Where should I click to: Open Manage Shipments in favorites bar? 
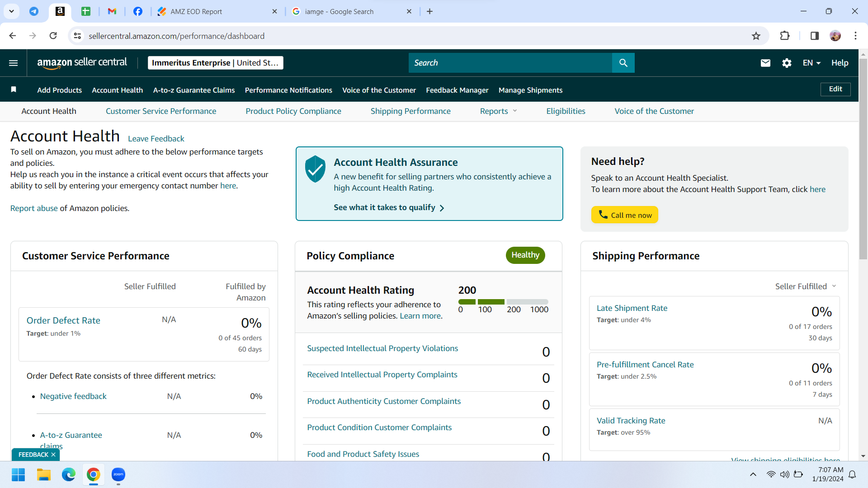click(530, 90)
